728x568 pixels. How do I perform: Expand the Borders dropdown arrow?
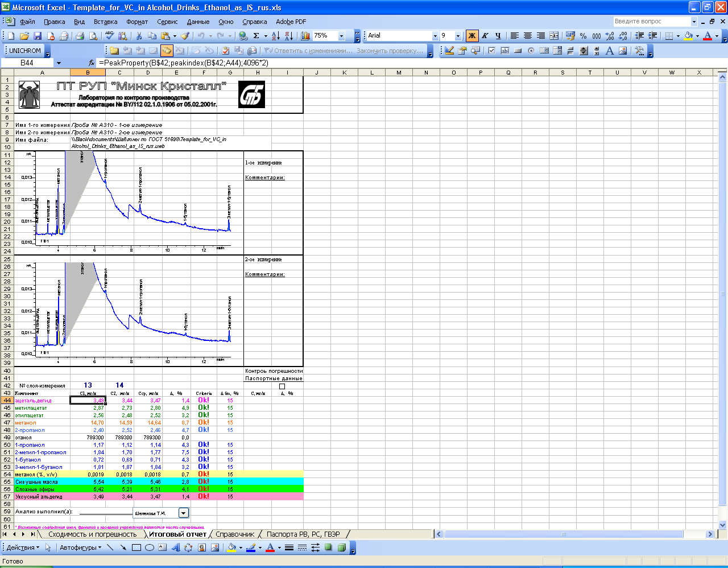(678, 36)
